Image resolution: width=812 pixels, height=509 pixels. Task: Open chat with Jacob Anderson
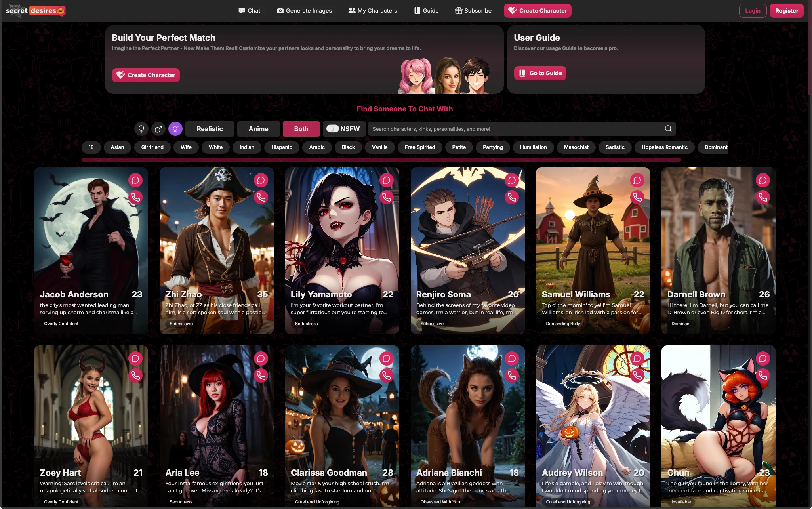pyautogui.click(x=135, y=180)
